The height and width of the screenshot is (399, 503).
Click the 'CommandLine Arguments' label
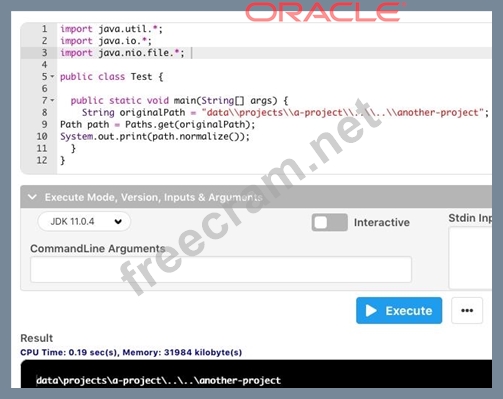(98, 248)
